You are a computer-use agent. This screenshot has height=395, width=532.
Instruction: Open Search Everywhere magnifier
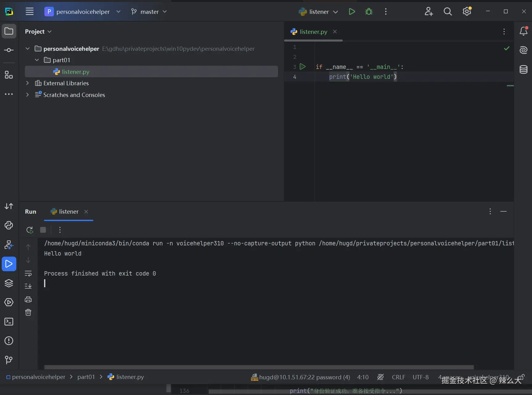448,12
